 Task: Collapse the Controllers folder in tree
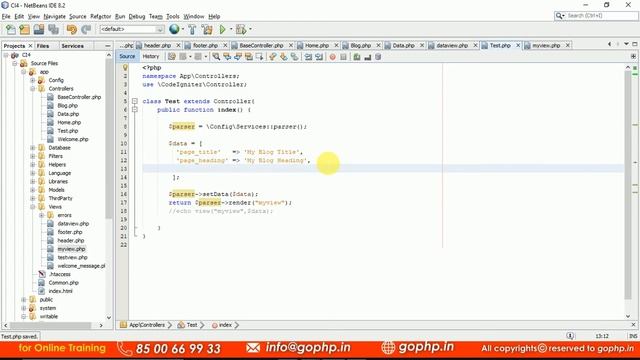click(x=33, y=89)
